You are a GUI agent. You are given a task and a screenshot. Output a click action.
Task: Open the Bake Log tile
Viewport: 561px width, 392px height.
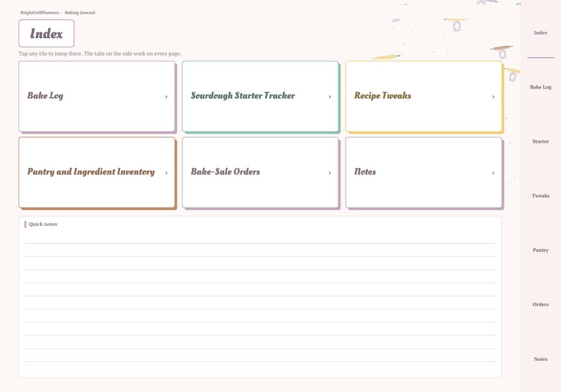pyautogui.click(x=97, y=96)
